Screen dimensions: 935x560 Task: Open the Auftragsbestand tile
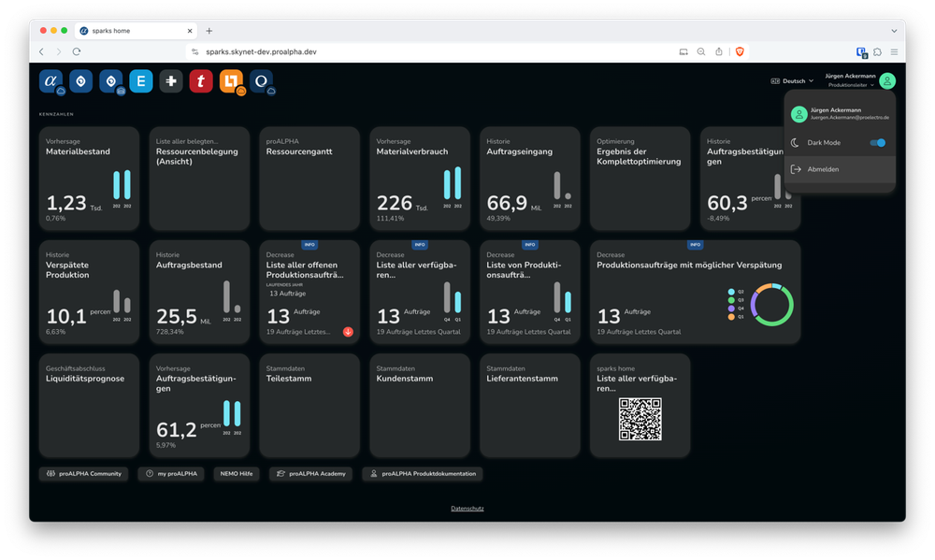pyautogui.click(x=200, y=292)
